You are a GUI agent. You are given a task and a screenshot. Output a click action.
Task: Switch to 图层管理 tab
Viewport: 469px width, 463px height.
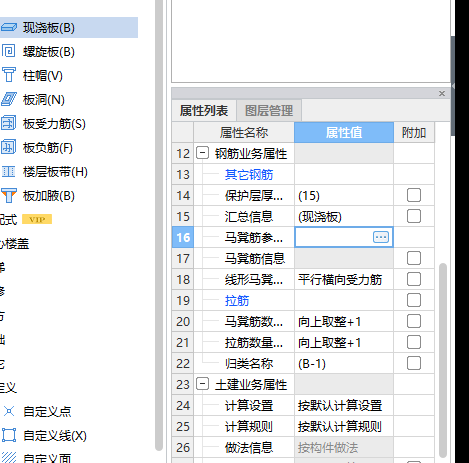coord(269,111)
